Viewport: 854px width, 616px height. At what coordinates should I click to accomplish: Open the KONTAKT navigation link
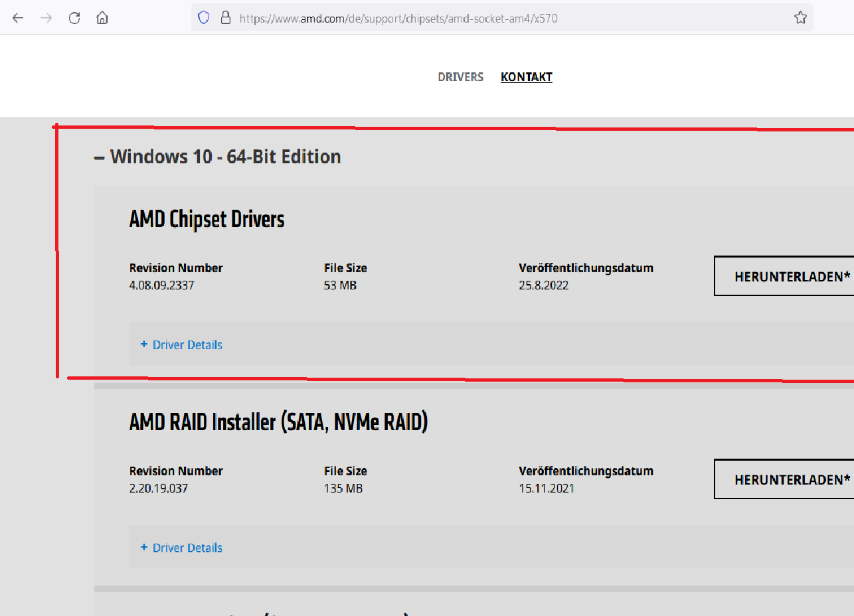527,77
